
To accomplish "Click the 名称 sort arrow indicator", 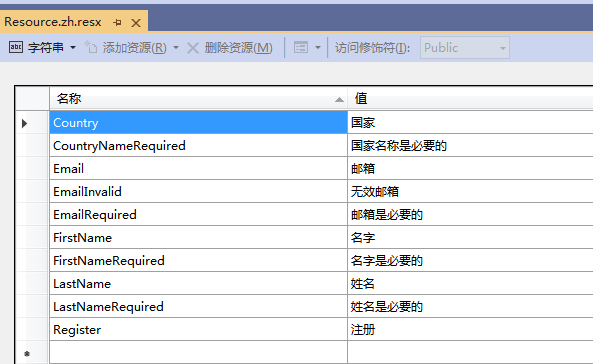I will click(x=339, y=100).
